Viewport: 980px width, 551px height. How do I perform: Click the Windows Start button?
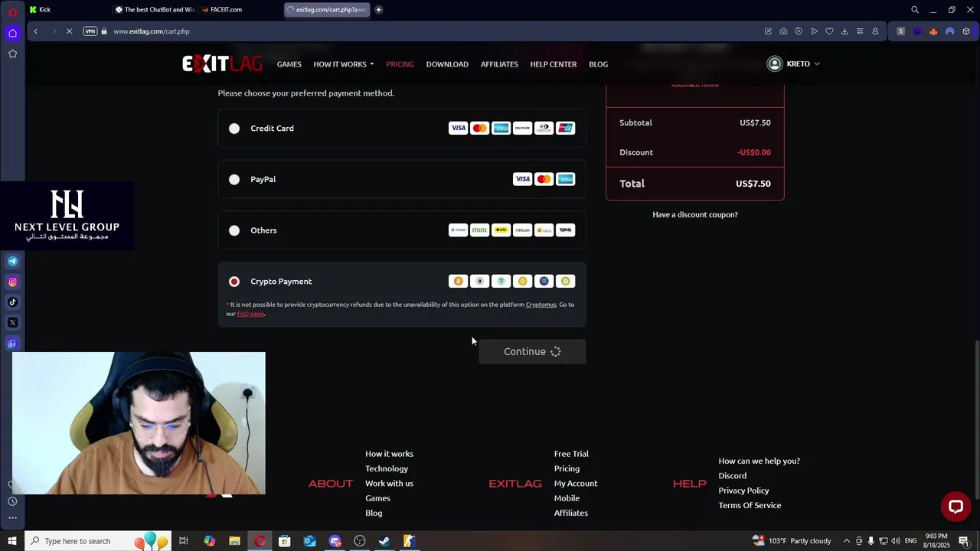pos(11,541)
